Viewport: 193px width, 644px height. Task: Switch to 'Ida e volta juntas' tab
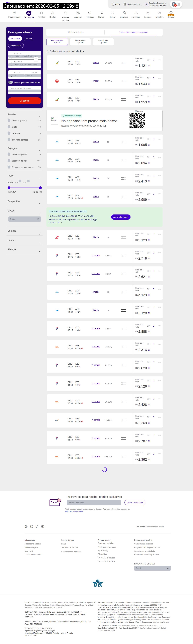[75, 32]
